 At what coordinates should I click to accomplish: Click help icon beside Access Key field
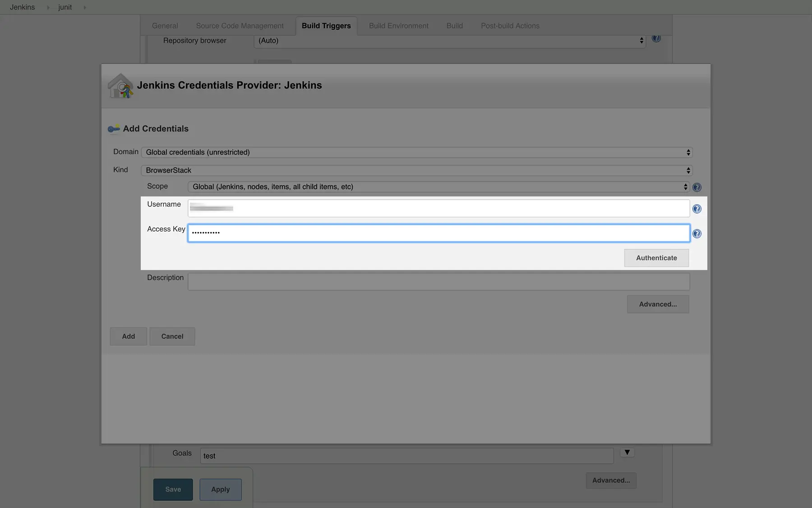point(697,233)
